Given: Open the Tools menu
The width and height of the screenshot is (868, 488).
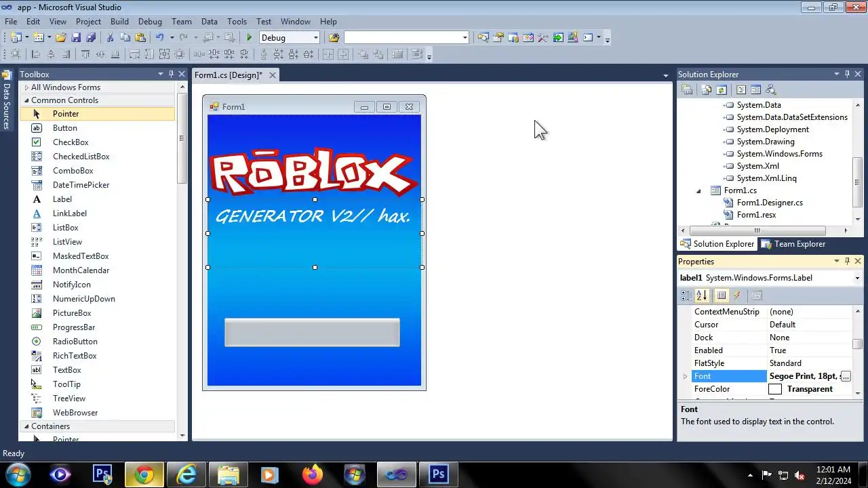Looking at the screenshot, I should tap(237, 22).
